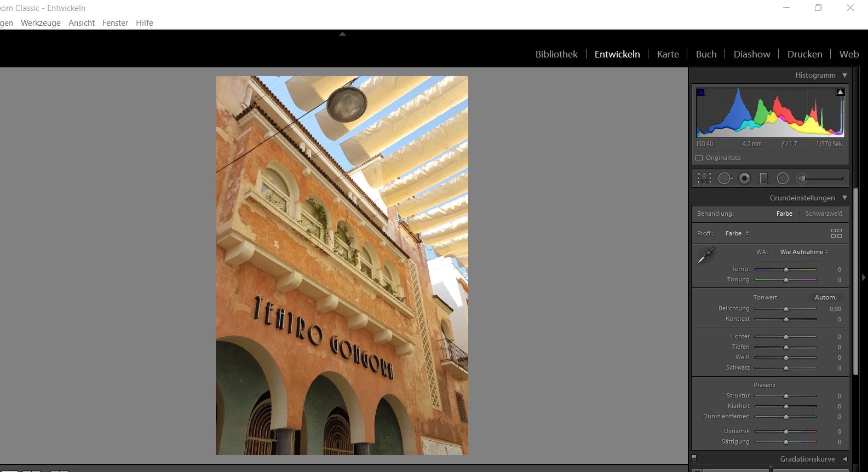Viewport: 868px width, 472px height.
Task: Click the f / 1,7 aperture readout
Action: pyautogui.click(x=789, y=144)
